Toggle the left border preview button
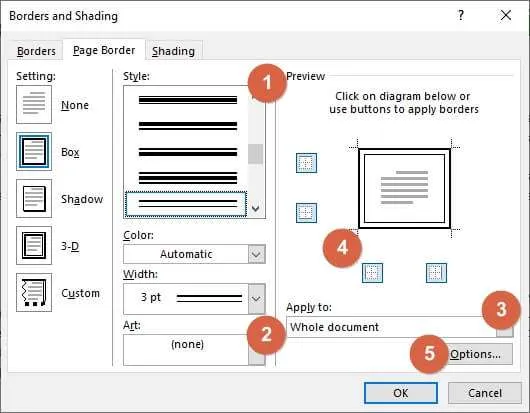Image resolution: width=530 pixels, height=413 pixels. 372,273
